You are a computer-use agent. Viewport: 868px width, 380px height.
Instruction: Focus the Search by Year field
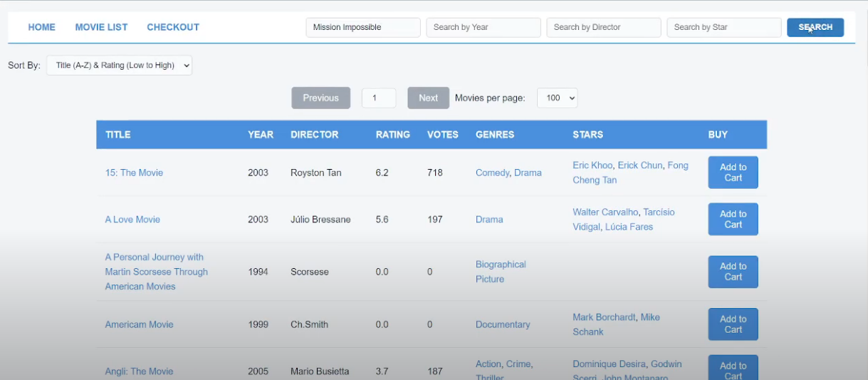tap(483, 27)
